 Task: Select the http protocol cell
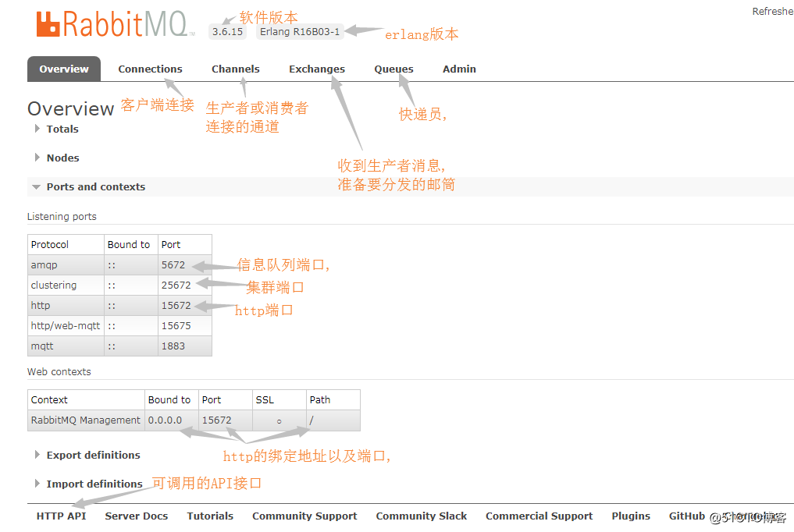(x=66, y=306)
